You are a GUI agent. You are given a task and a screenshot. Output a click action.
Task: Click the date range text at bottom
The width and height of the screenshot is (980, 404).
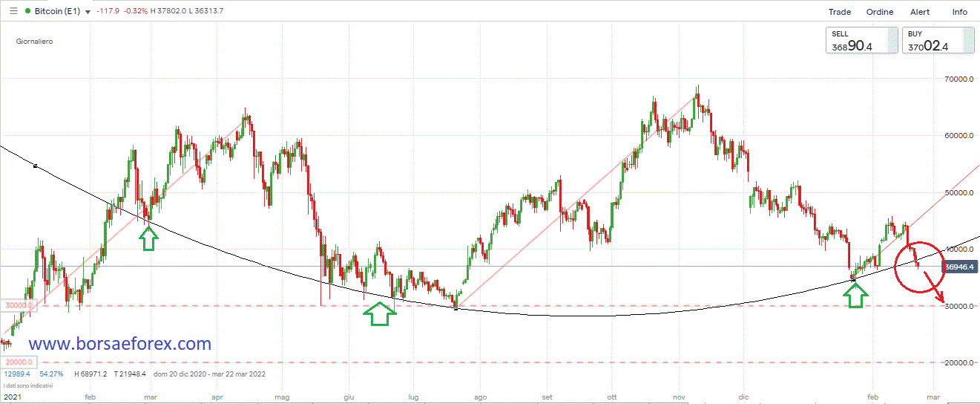point(209,374)
